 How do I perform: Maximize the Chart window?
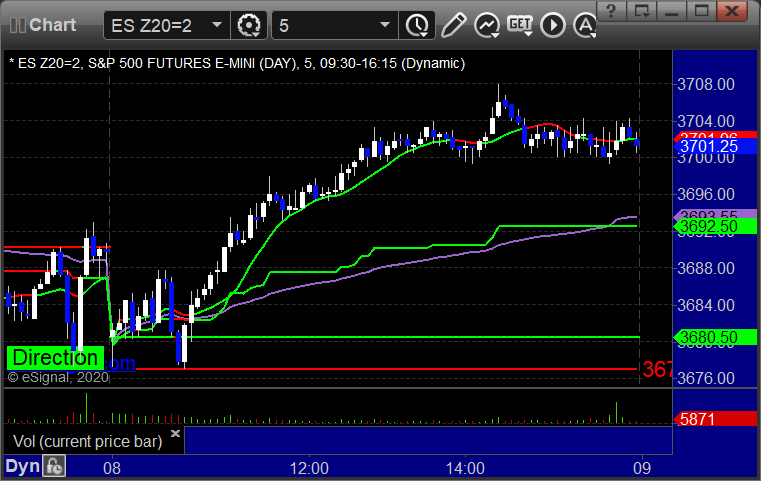click(x=701, y=11)
